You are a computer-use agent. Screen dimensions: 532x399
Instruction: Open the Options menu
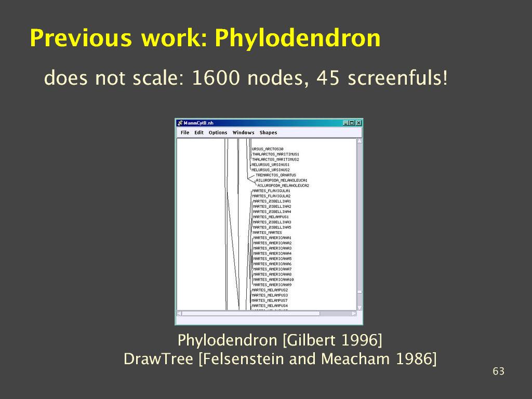(218, 132)
